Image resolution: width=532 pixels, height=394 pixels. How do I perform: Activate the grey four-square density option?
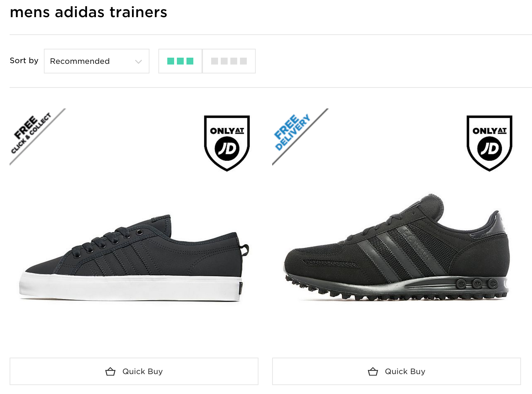tap(229, 61)
